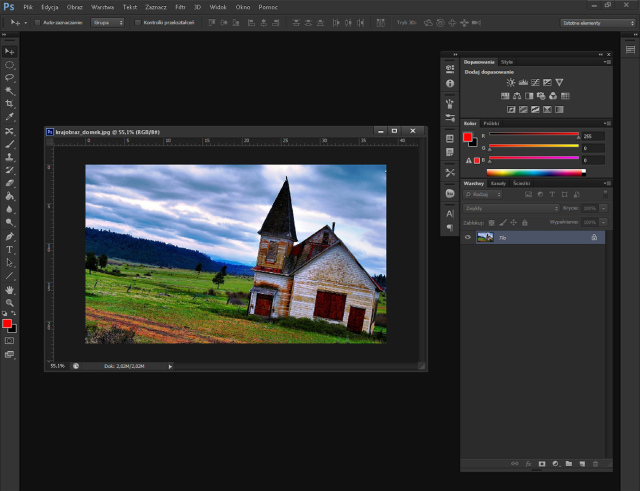Image resolution: width=640 pixels, height=491 pixels.
Task: Select the Hand tool
Action: pyautogui.click(x=9, y=290)
